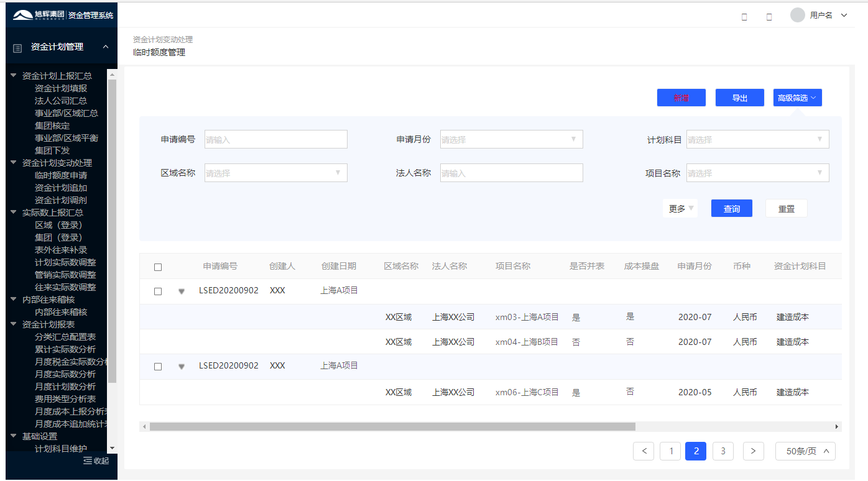This screenshot has width=868, height=481.
Task: Go to page 1
Action: (x=670, y=451)
